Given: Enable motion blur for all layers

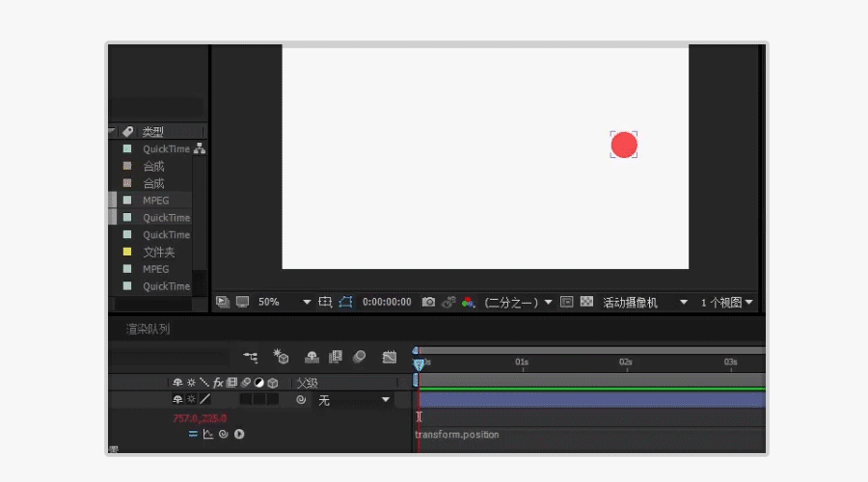Looking at the screenshot, I should [359, 358].
